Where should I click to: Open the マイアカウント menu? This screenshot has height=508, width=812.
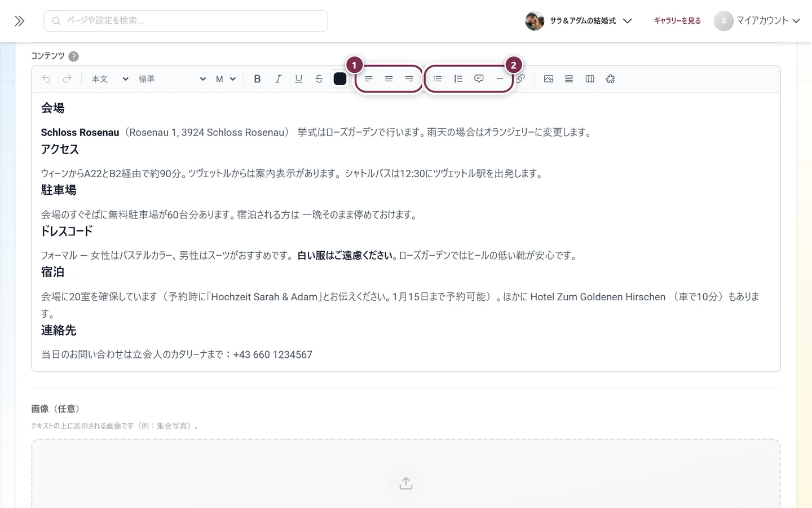(757, 21)
